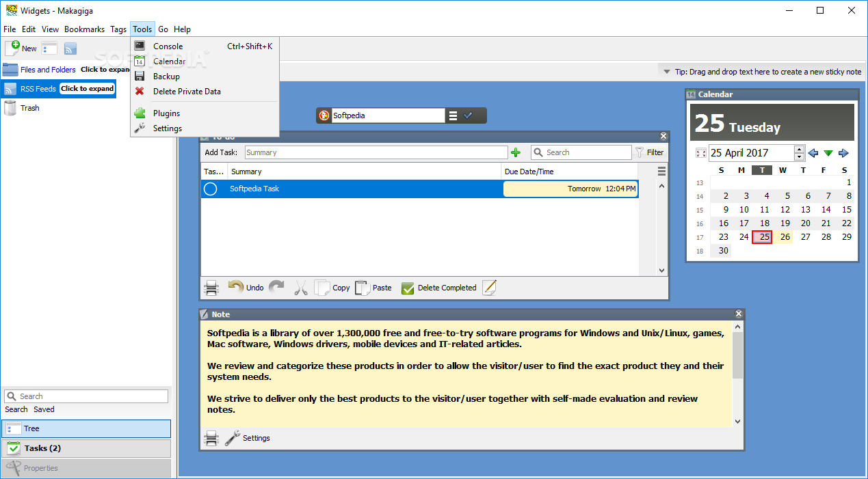The height and width of the screenshot is (479, 868).
Task: Click the calendar date stepper up arrow
Action: 800,149
